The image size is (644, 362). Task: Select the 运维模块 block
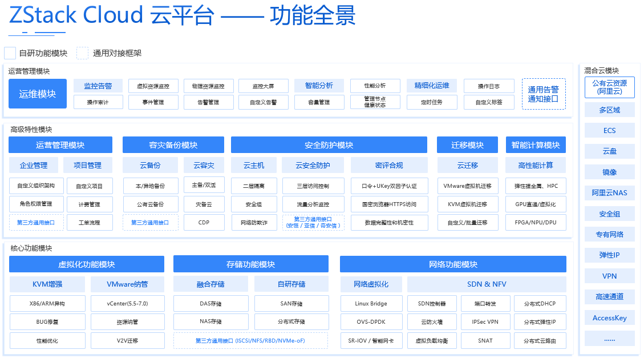click(x=37, y=93)
